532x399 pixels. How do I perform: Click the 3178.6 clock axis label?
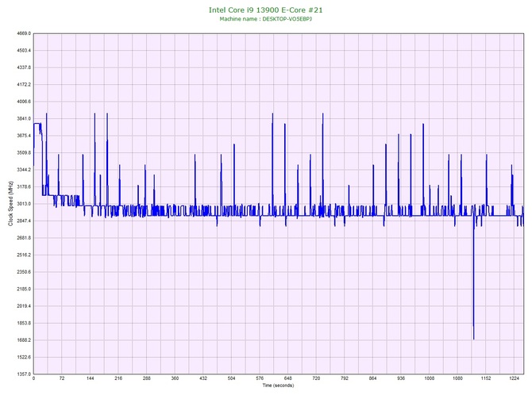point(24,186)
